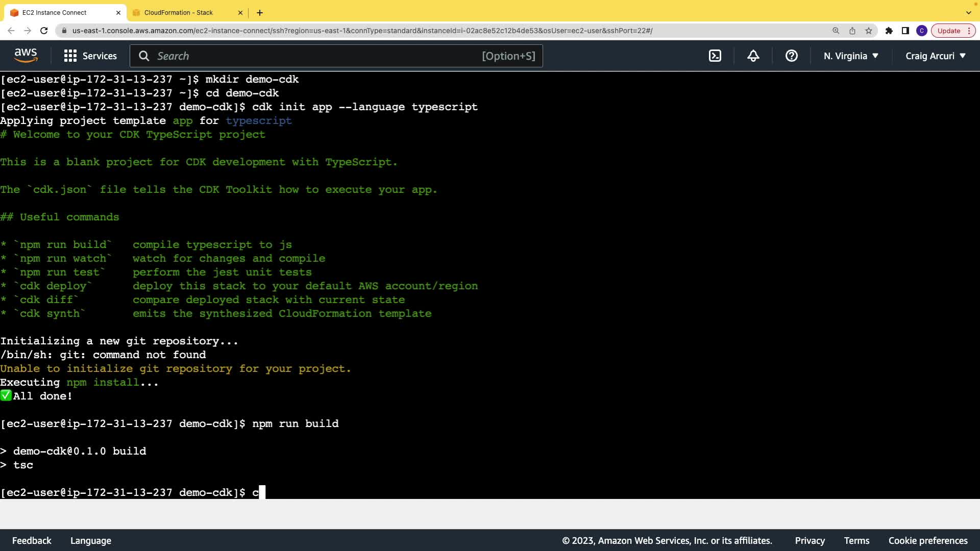Click the Chrome Update button
The width and height of the screenshot is (980, 551).
click(948, 31)
